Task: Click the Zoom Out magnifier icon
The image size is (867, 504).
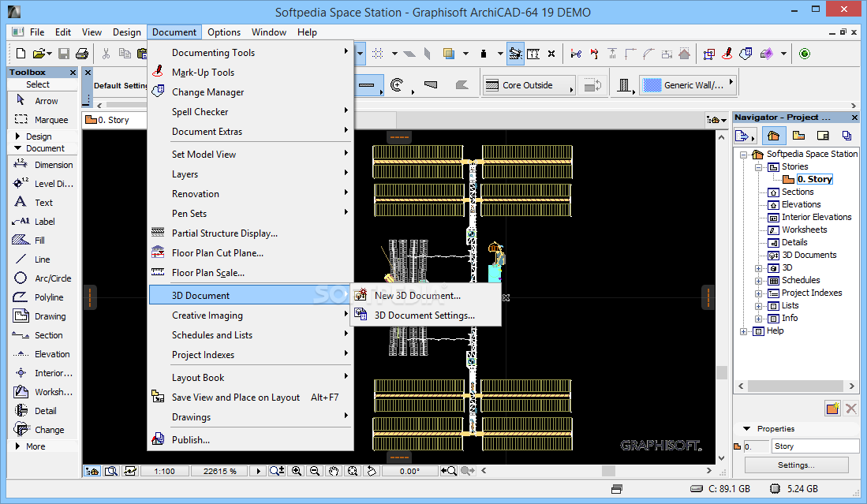Action: pyautogui.click(x=316, y=471)
